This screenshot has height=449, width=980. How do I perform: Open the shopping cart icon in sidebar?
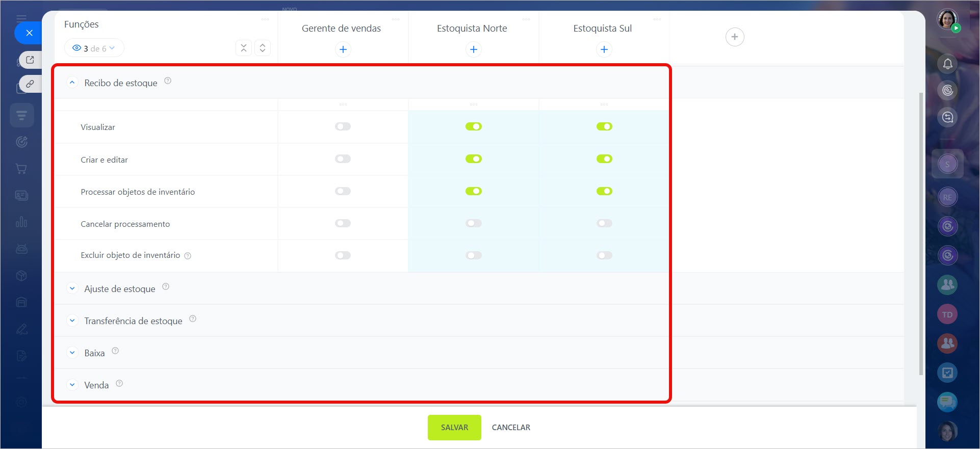pyautogui.click(x=21, y=169)
